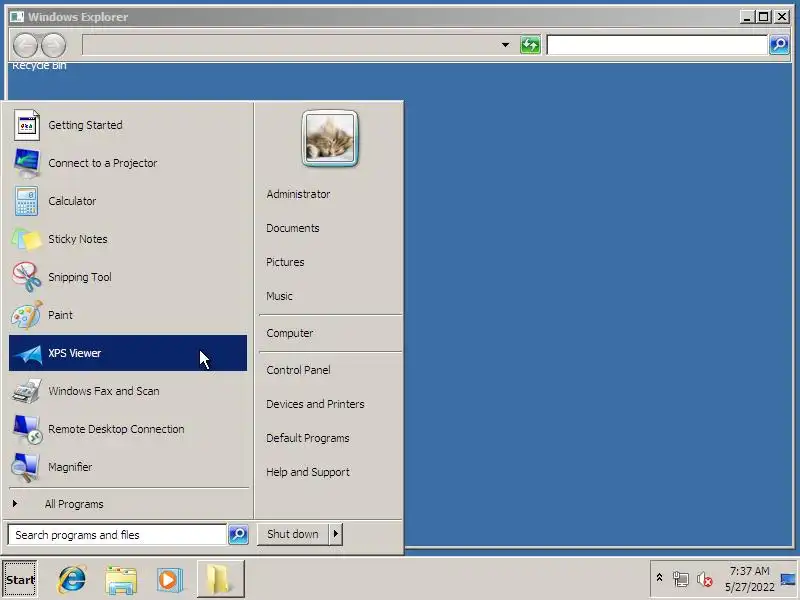Open Computer from the Start menu

[x=289, y=333]
